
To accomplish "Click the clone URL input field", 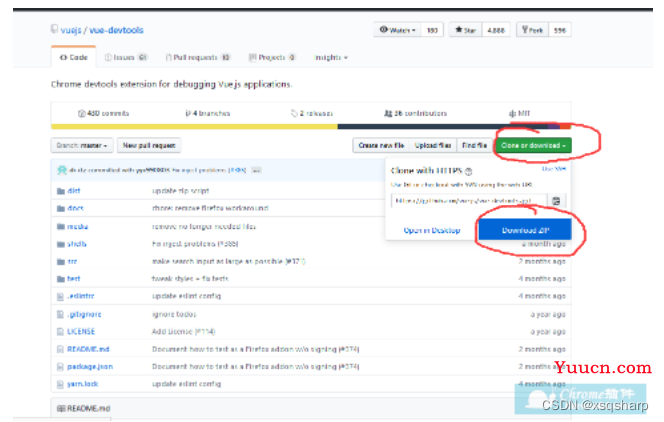I will pos(469,201).
